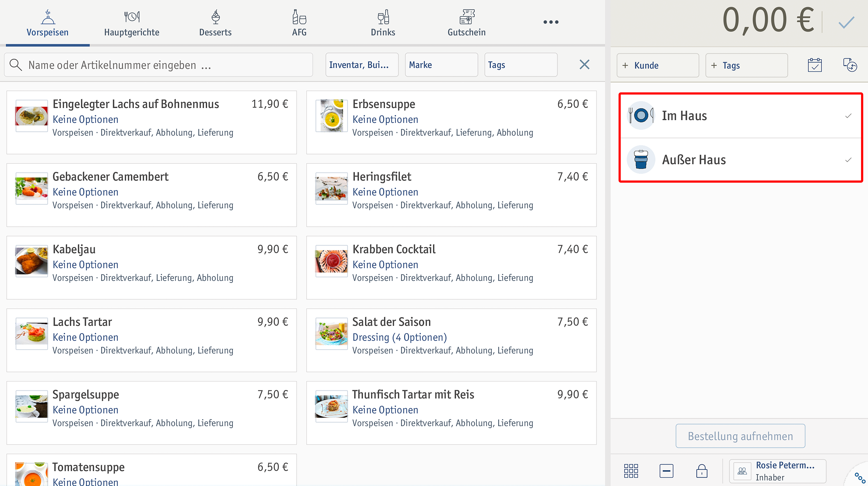868x486 pixels.
Task: Click Keine Optionen under Thunfisch Tartar
Action: [385, 410]
